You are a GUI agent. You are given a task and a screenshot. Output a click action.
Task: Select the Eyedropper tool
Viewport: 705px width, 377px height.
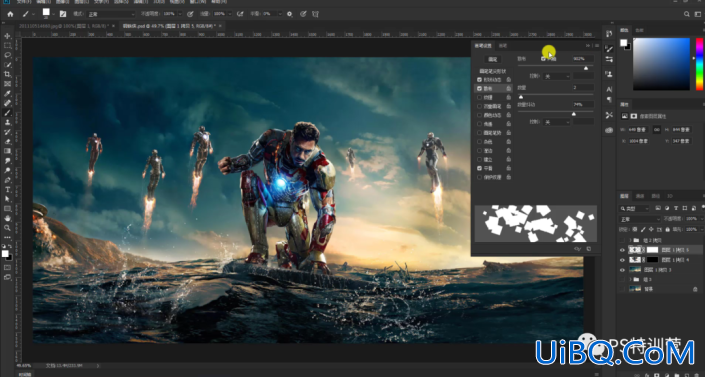(7, 94)
